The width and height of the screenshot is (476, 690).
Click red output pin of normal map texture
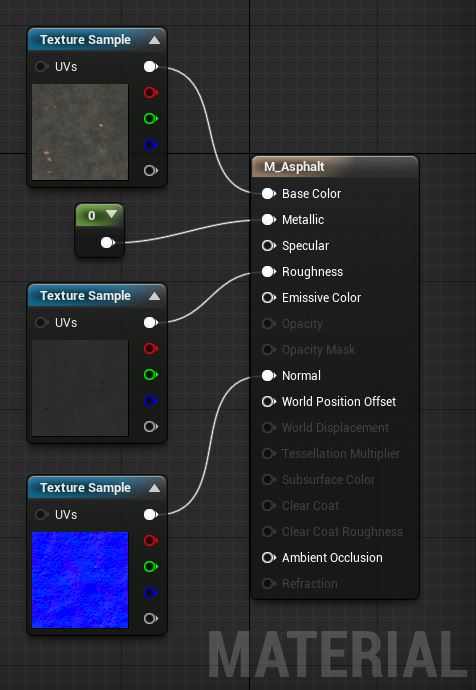point(151,540)
